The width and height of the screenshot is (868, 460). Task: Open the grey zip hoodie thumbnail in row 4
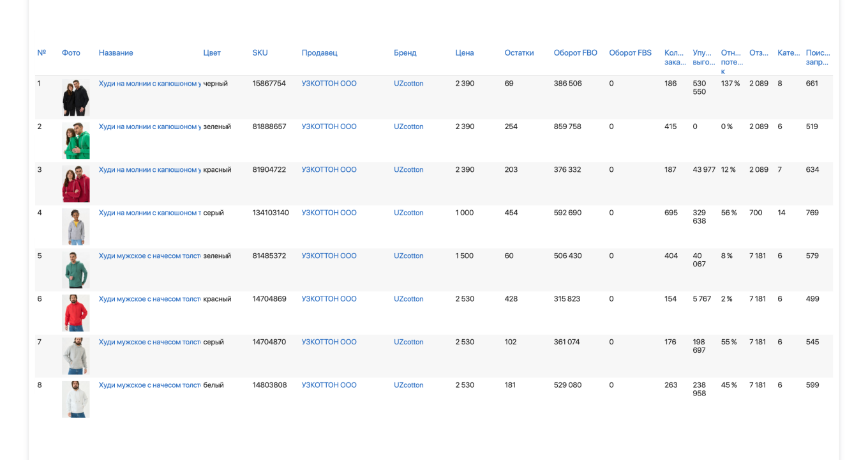[x=75, y=227]
